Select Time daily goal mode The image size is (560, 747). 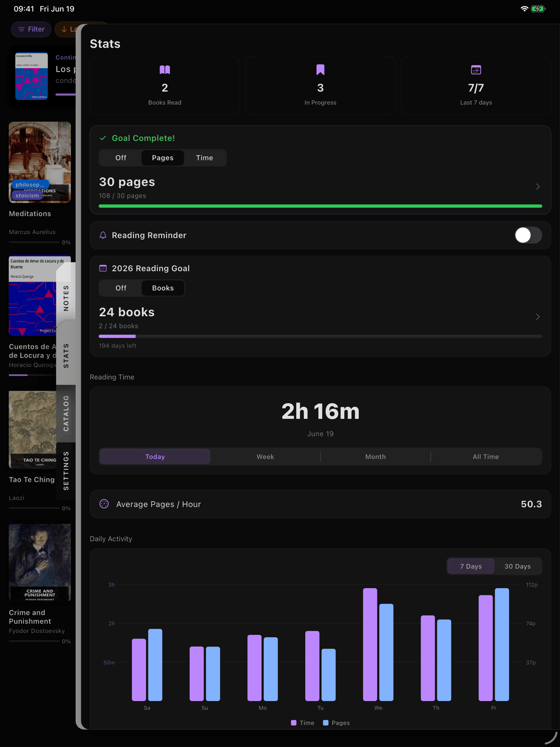tap(204, 158)
